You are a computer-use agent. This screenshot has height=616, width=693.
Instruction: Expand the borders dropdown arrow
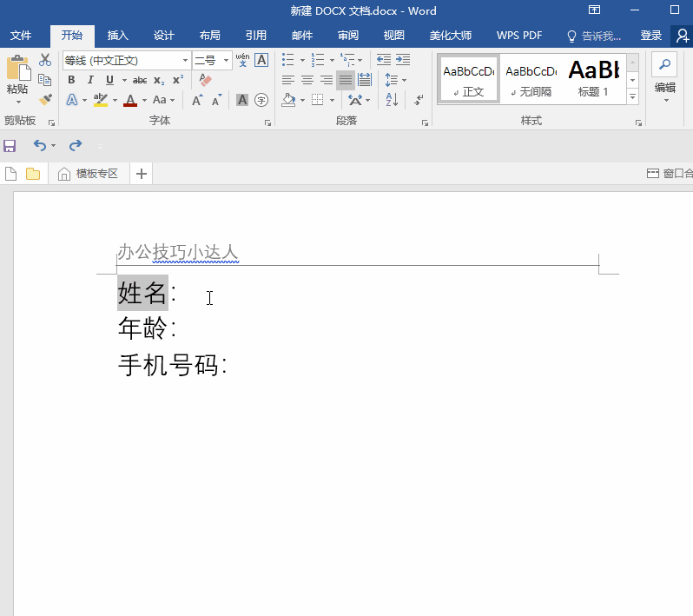click(x=332, y=101)
